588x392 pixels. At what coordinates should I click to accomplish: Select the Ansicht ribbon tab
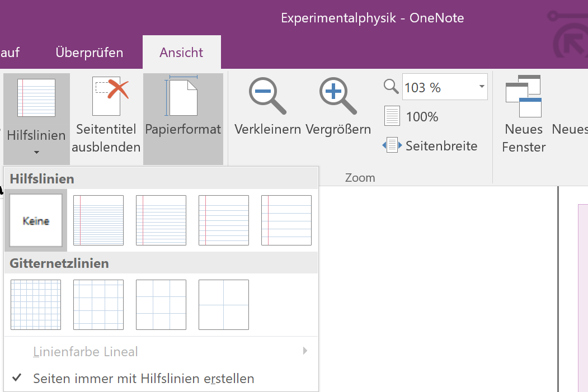(x=181, y=53)
